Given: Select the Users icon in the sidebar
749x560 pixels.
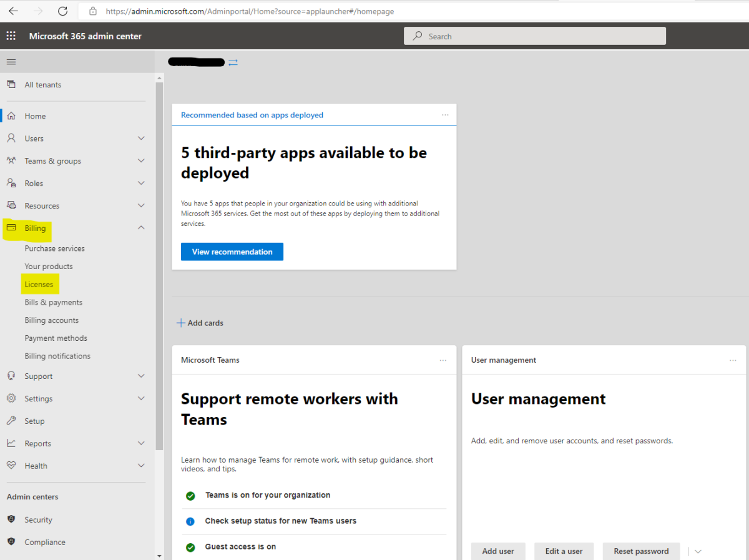Looking at the screenshot, I should 11,138.
